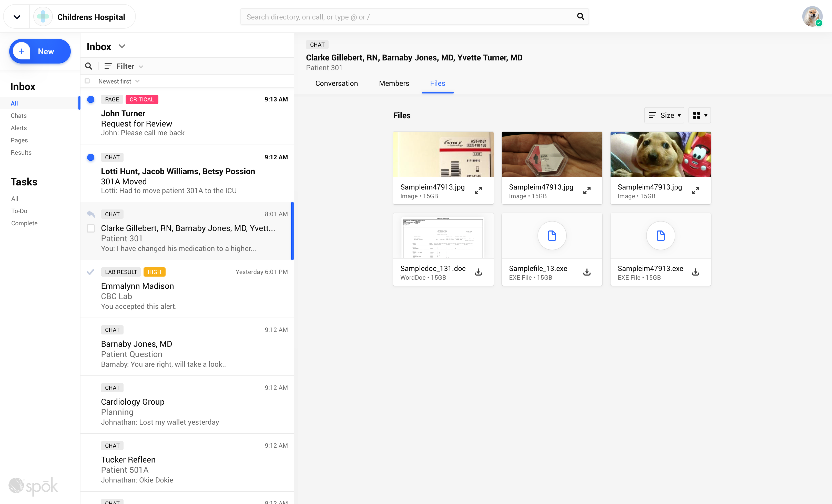Open the Sampledoc_131.doc preview thumbnail
The width and height of the screenshot is (832, 504).
[x=443, y=236]
